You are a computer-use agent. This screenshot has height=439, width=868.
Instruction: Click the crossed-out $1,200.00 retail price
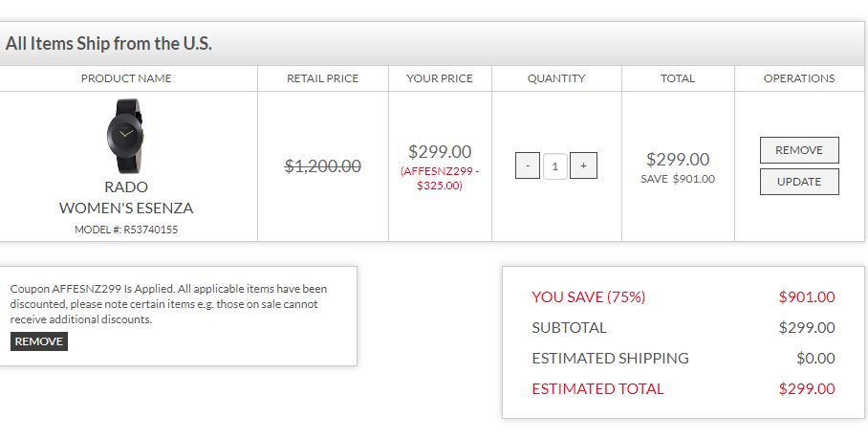323,166
